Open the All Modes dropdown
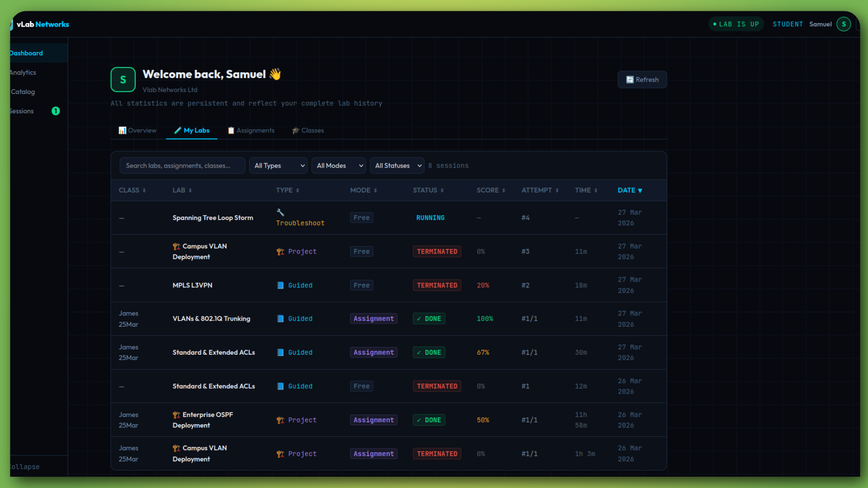This screenshot has width=868, height=488. click(x=338, y=165)
